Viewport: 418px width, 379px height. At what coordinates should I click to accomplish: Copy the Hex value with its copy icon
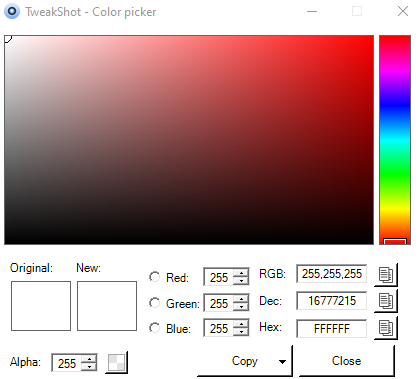[386, 328]
